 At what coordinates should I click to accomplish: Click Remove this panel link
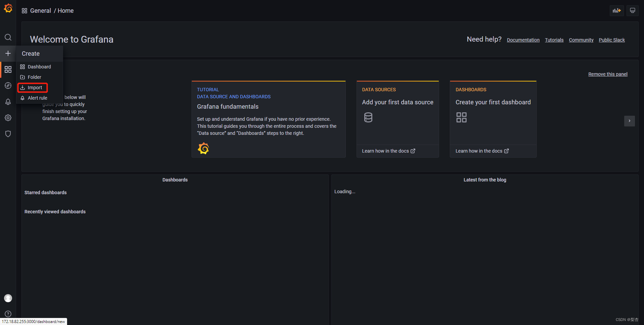click(x=608, y=74)
